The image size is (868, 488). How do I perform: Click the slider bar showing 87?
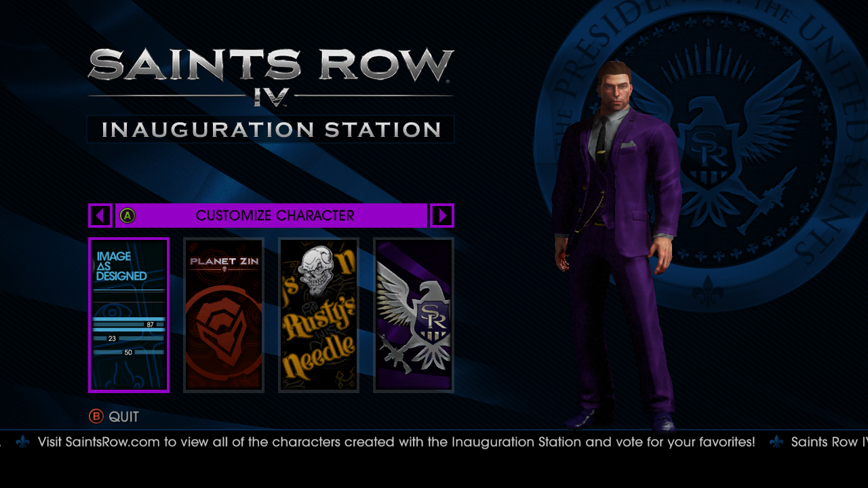(x=129, y=325)
